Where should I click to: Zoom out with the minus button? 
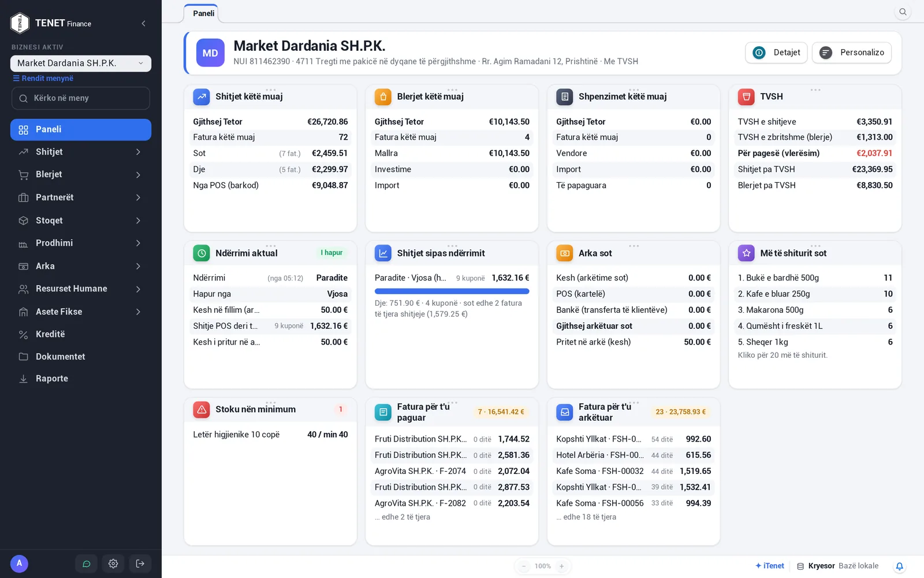(x=524, y=566)
